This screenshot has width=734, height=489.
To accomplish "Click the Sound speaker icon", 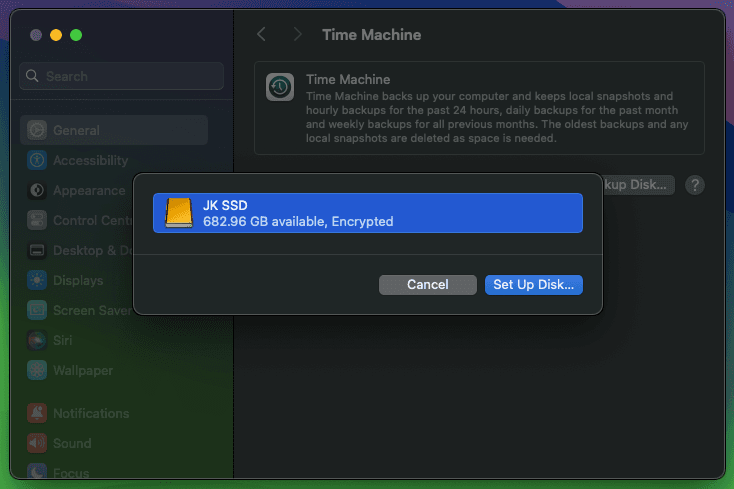I will click(37, 443).
